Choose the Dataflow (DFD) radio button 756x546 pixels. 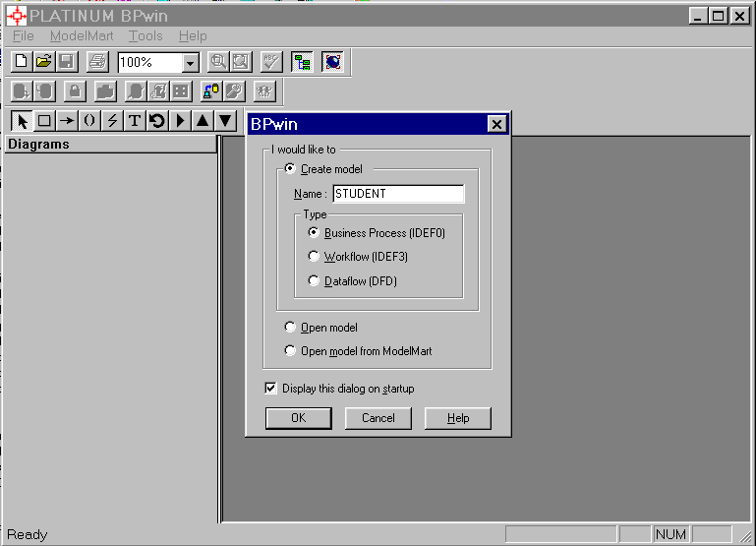[x=315, y=281]
